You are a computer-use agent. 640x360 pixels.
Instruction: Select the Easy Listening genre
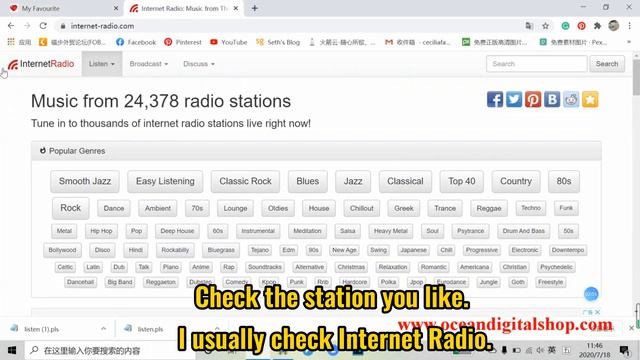165,181
